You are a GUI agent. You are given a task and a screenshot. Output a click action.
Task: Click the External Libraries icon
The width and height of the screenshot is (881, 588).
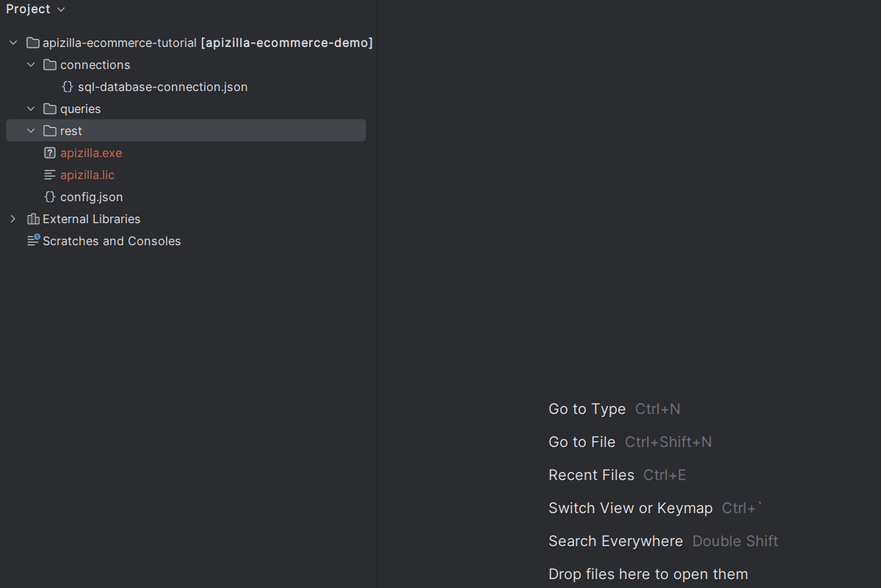[x=33, y=219]
